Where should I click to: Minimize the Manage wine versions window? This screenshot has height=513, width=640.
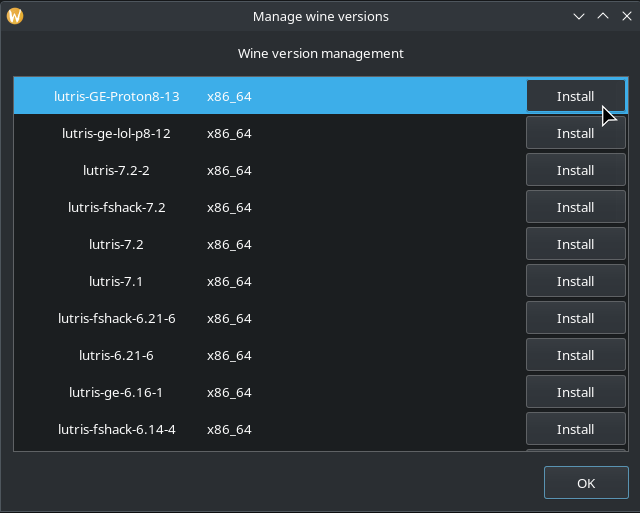(579, 16)
